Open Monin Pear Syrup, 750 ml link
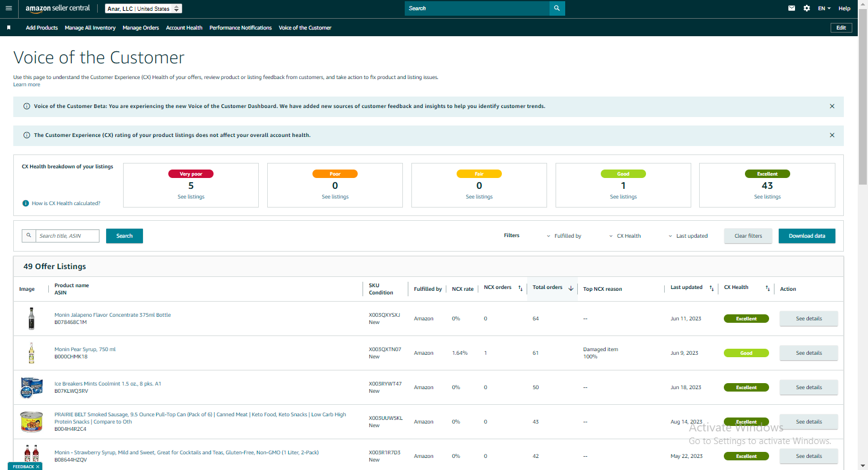The width and height of the screenshot is (868, 470). click(85, 349)
